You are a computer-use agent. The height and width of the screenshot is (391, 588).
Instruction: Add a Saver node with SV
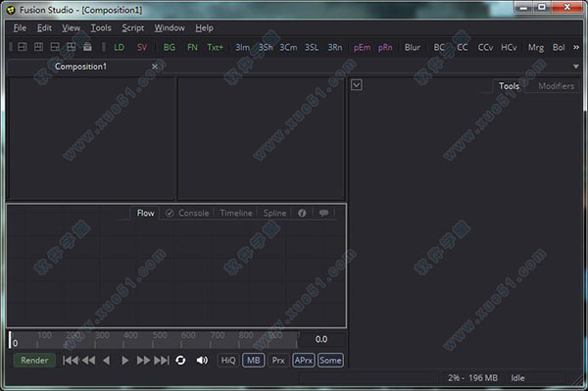pos(142,47)
